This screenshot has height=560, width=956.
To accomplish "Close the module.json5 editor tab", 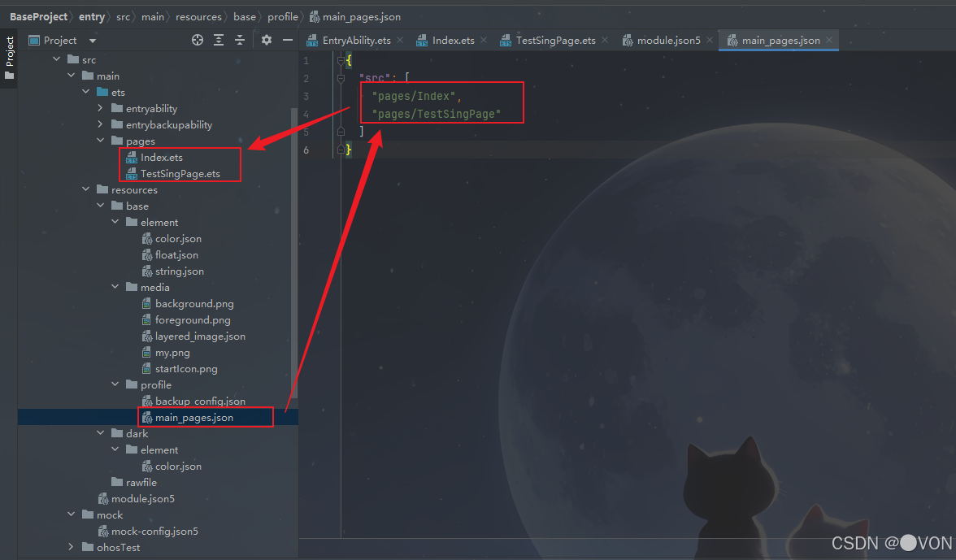I will (710, 40).
